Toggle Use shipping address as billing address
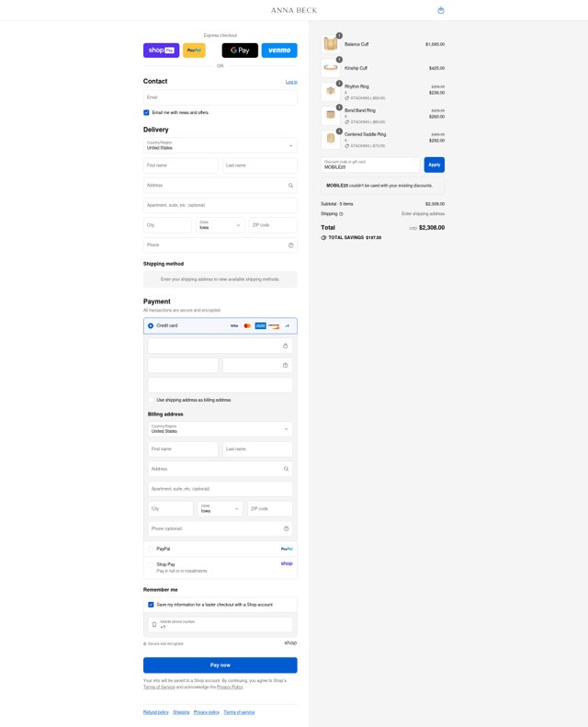This screenshot has width=588, height=727. tap(151, 400)
